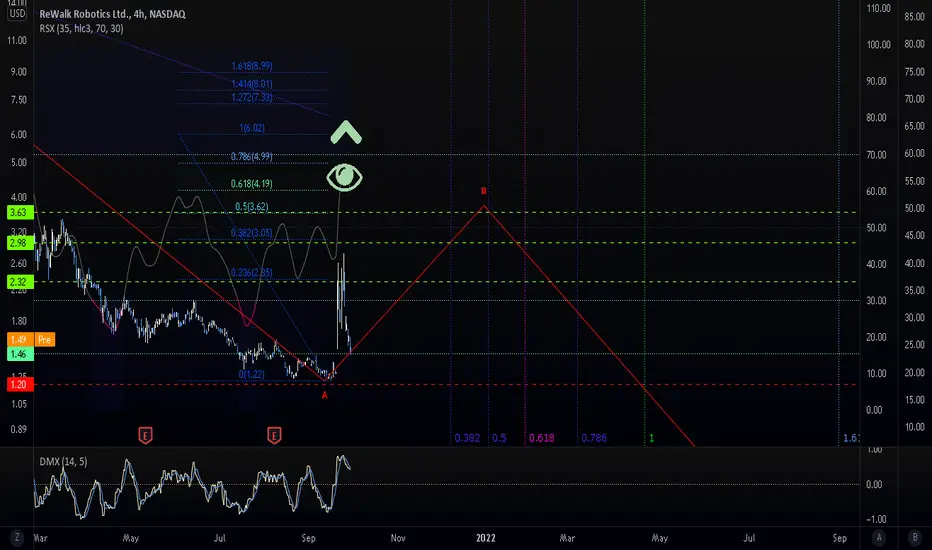Click the green eye icon on chart

coord(344,178)
